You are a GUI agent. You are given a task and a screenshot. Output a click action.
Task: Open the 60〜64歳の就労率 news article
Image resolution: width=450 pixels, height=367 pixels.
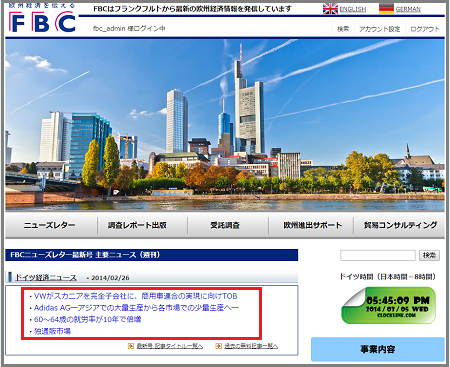(x=88, y=319)
